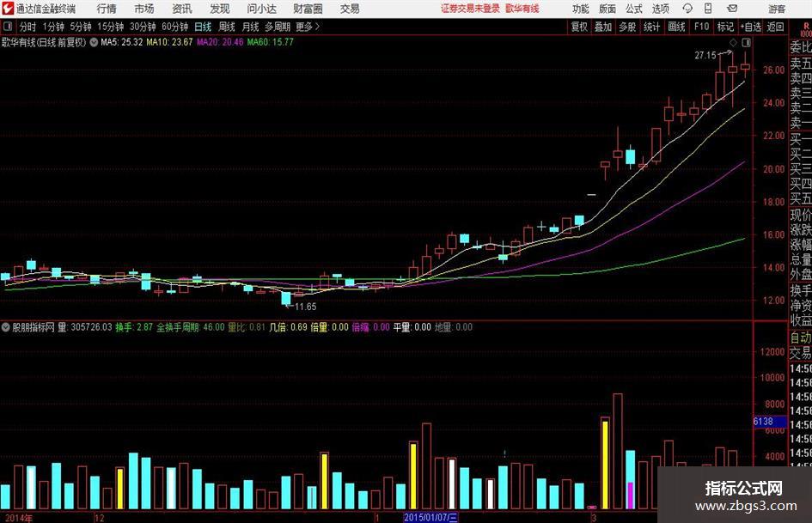Click the 返回 back button
Viewport: 812px width, 523px height.
(x=775, y=27)
